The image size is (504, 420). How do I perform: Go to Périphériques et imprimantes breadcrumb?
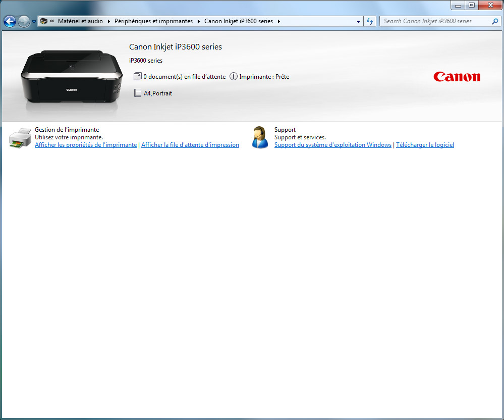click(154, 21)
